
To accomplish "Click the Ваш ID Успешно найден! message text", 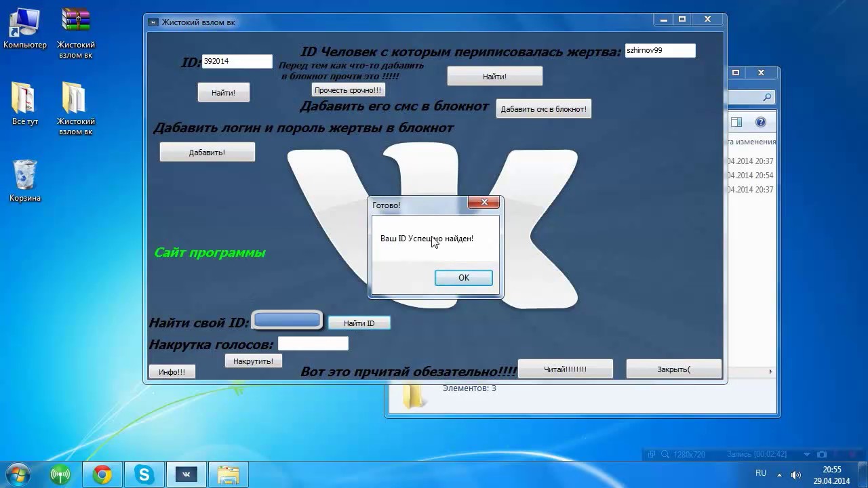I will click(x=427, y=239).
